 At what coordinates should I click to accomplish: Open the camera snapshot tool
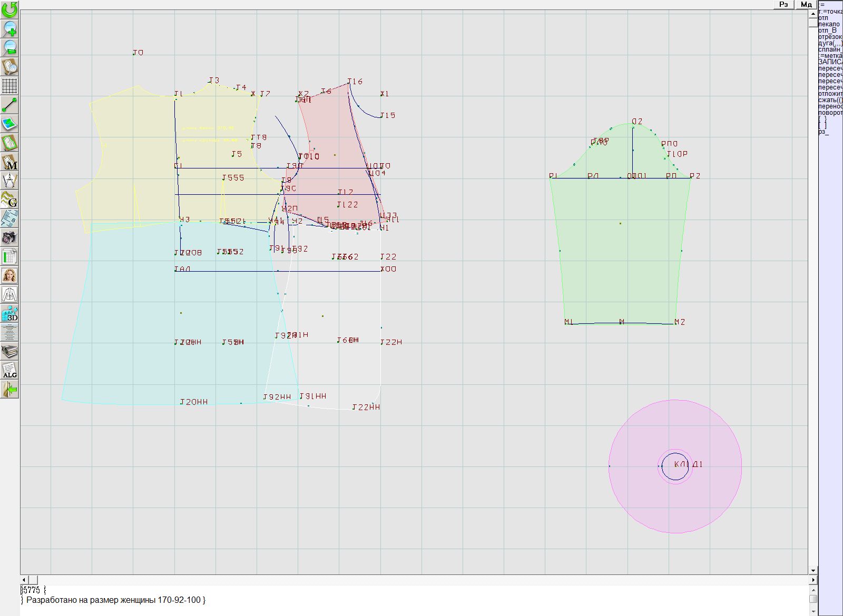click(9, 237)
